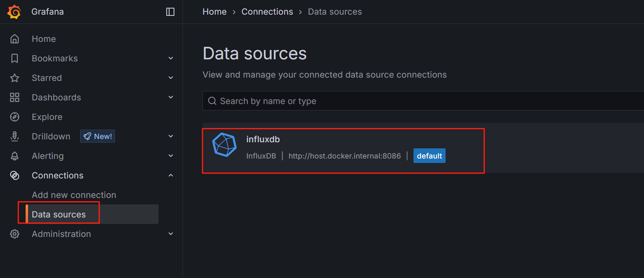
Task: Click the Grafana logo icon
Action: tap(13, 12)
